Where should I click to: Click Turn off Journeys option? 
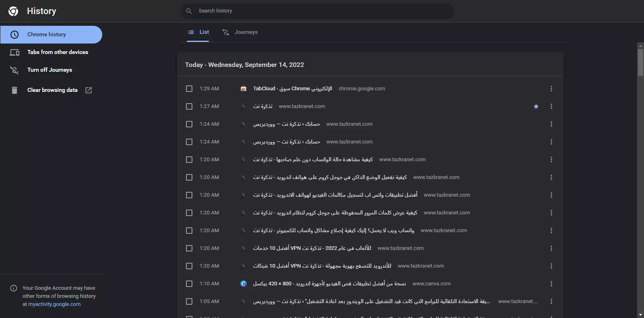[x=51, y=70]
